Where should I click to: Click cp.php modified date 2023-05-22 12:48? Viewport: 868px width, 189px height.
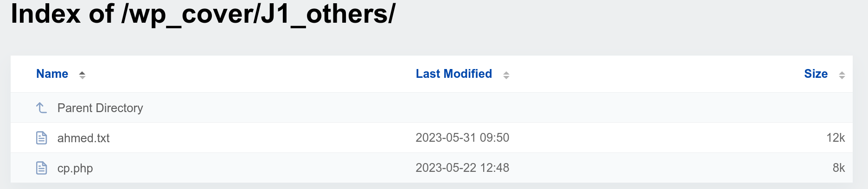(462, 168)
